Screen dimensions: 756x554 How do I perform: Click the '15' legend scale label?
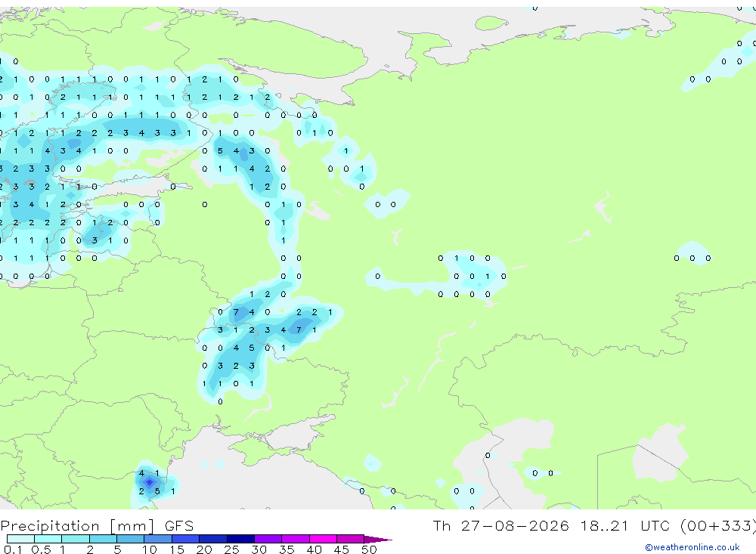[x=177, y=549]
